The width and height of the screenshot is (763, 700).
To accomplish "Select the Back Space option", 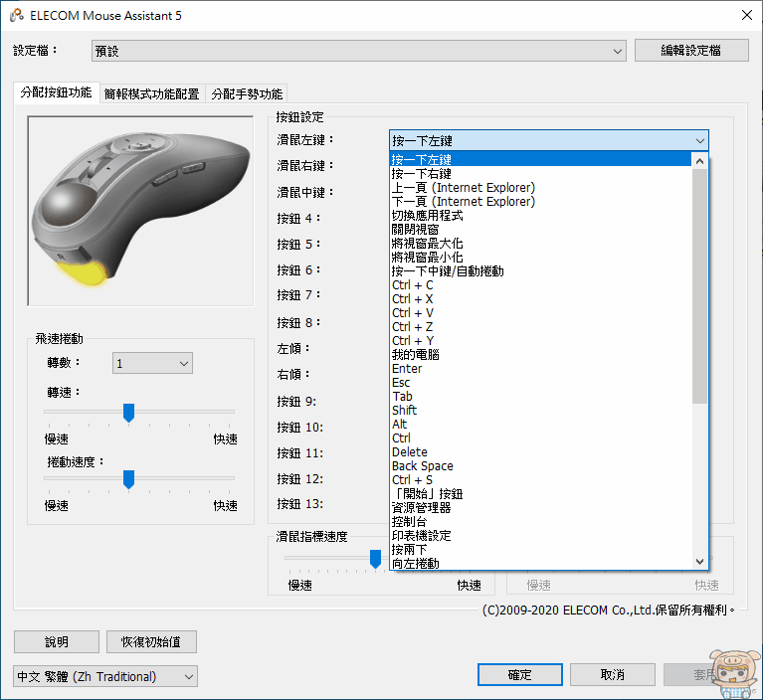I will (540, 466).
